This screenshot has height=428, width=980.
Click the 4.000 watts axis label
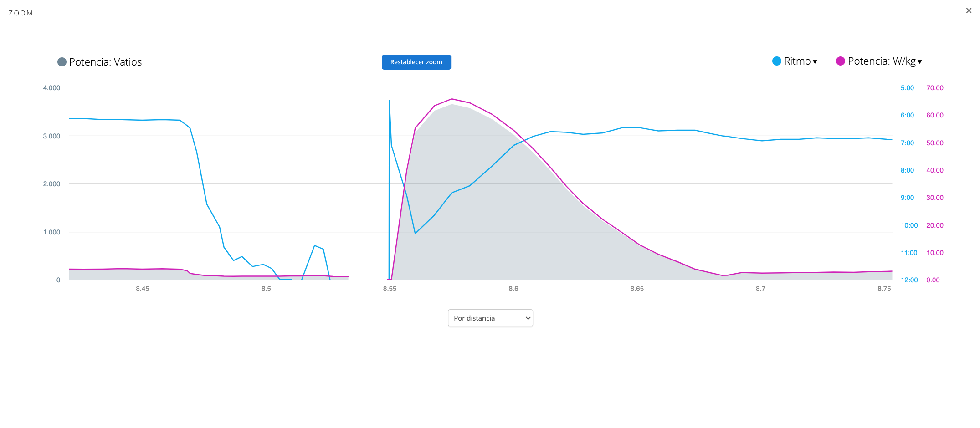coord(51,88)
